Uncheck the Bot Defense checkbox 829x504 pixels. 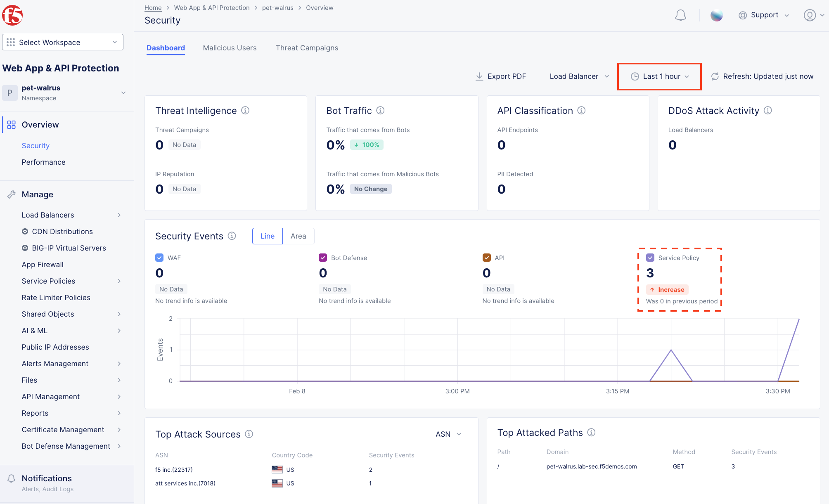(323, 258)
